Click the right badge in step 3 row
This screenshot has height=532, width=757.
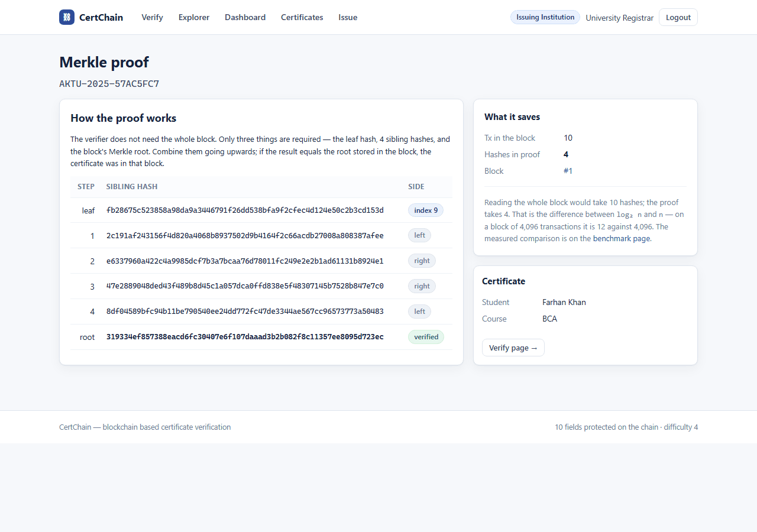tap(422, 286)
